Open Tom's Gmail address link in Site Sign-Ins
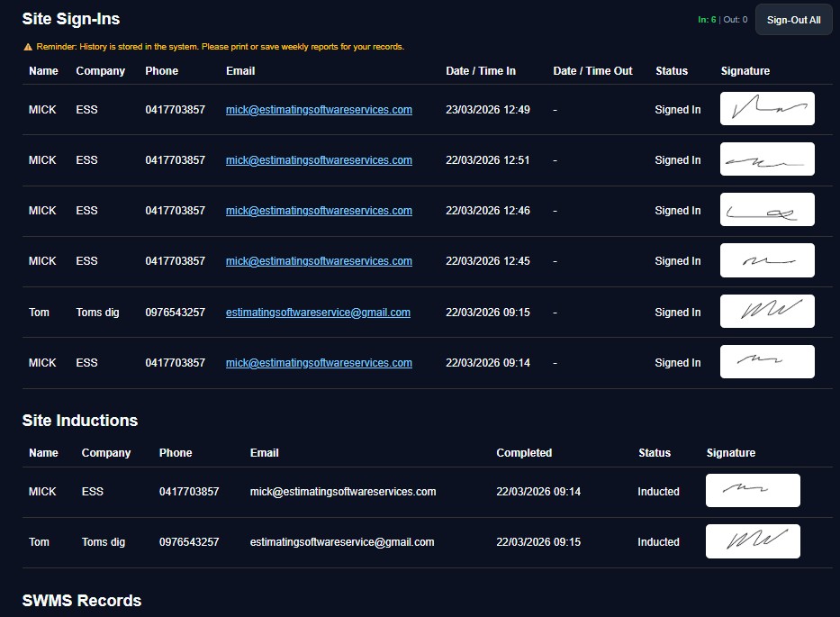The width and height of the screenshot is (840, 617). coord(318,313)
